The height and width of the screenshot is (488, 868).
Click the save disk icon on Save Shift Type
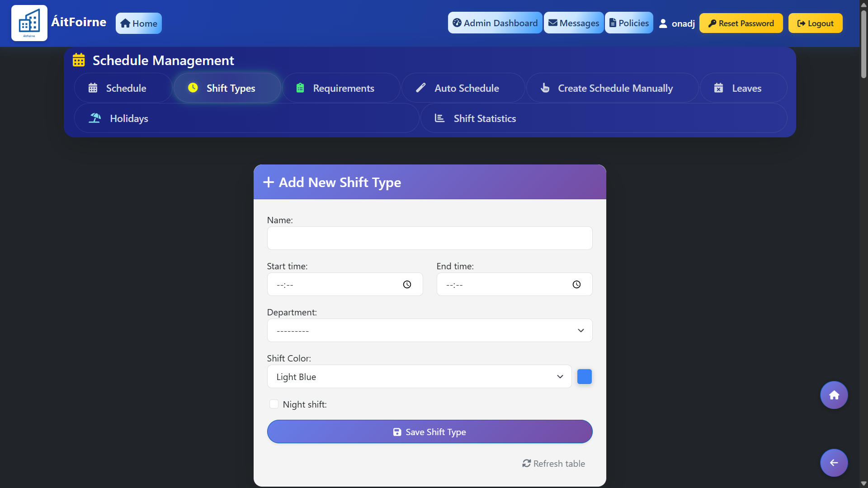point(397,432)
